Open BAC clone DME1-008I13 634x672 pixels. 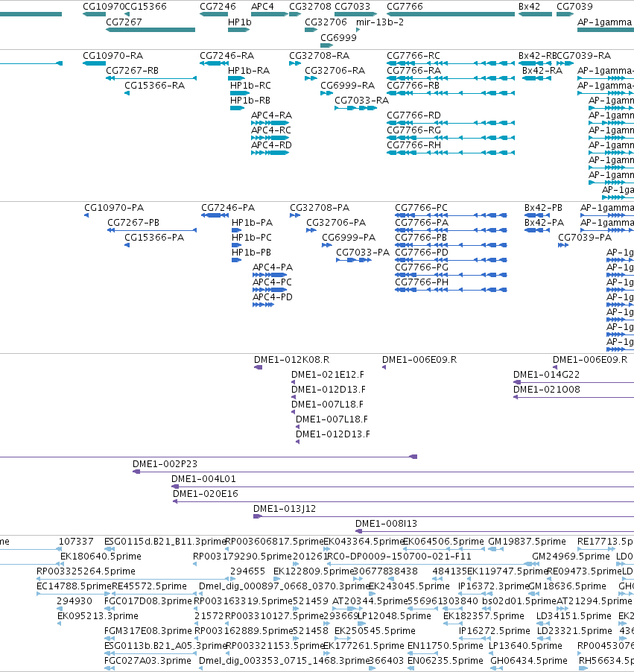click(x=386, y=524)
